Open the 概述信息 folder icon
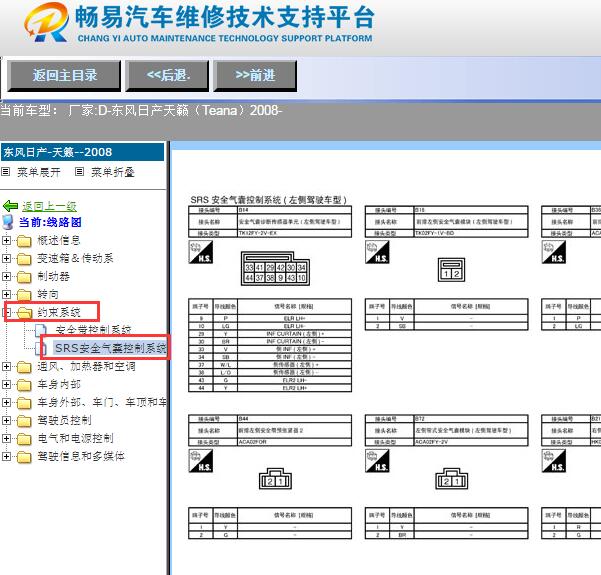601x575 pixels. point(24,241)
